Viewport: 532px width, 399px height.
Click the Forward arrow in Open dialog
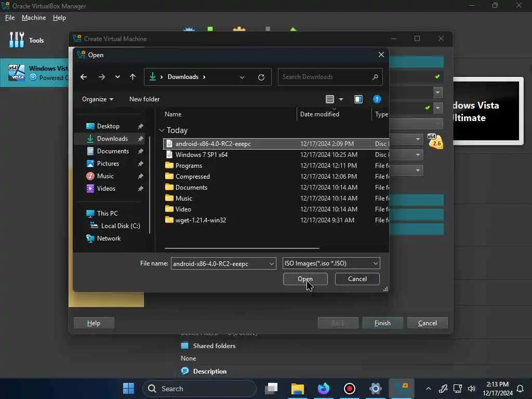pyautogui.click(x=101, y=77)
